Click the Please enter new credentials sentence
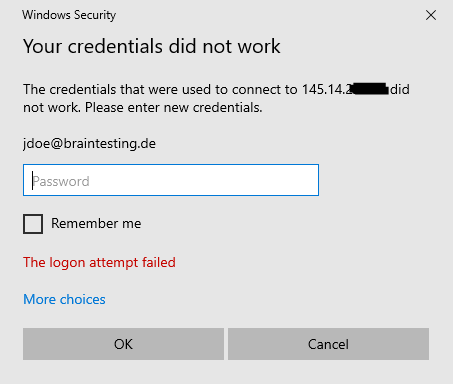453x384 pixels. 174,108
